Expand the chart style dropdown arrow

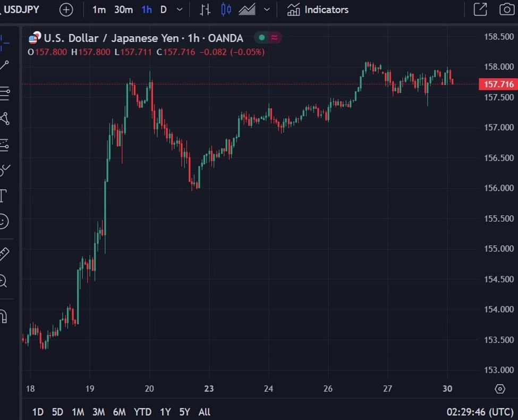coord(267,10)
